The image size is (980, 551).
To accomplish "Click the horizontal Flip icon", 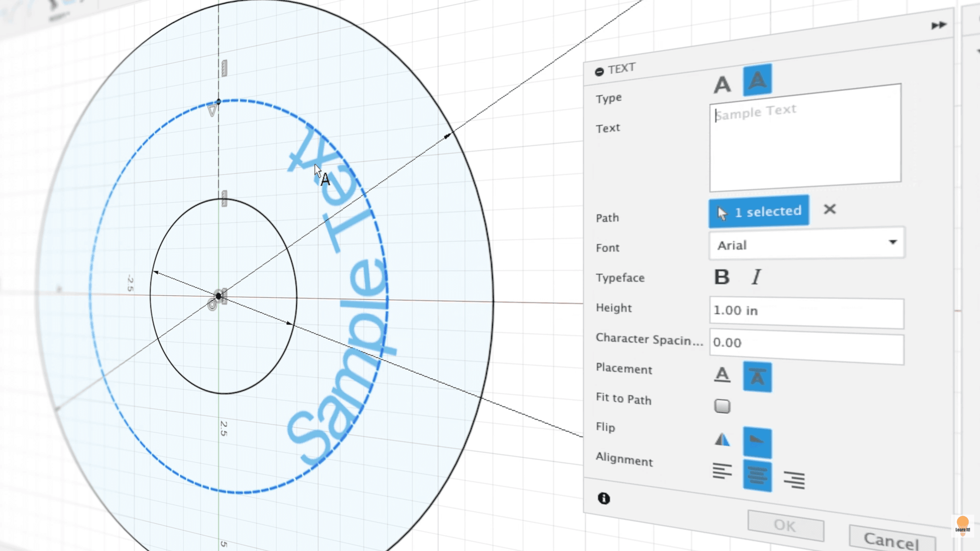I will [722, 440].
